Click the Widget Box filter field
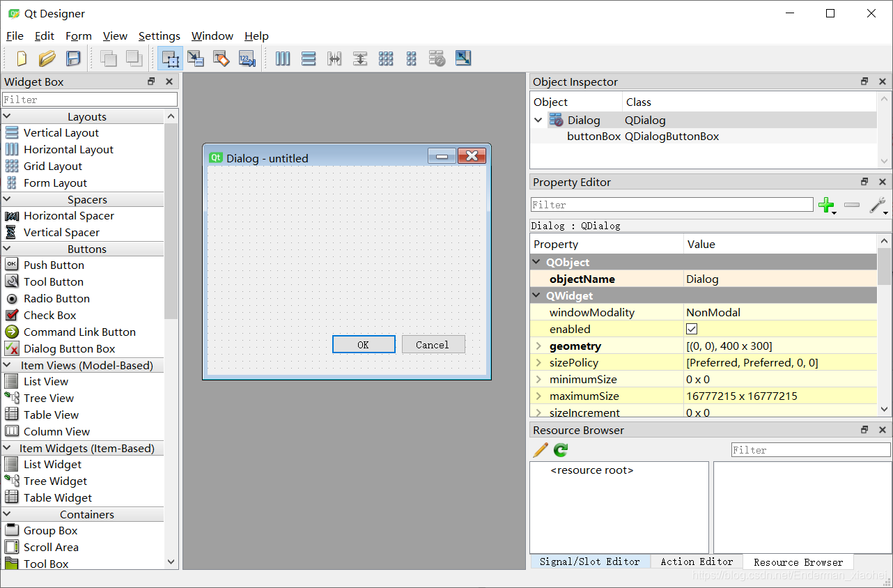Screen dimensions: 893x588 click(x=90, y=100)
